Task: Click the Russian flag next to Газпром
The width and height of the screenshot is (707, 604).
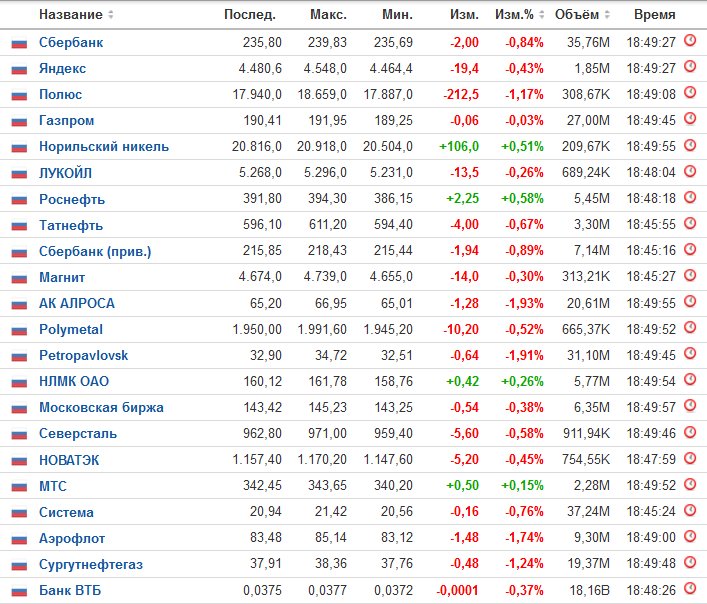Action: pyautogui.click(x=19, y=121)
